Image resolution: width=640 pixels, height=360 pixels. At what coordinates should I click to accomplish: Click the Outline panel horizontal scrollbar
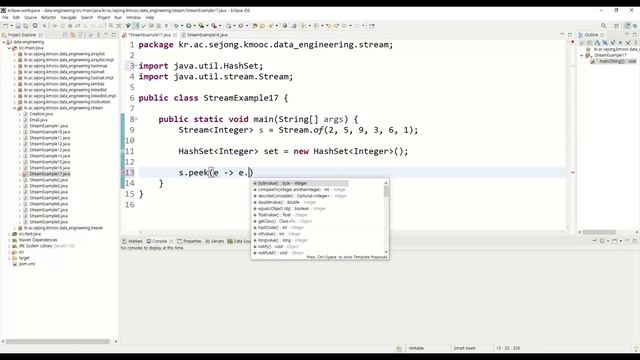[x=599, y=232]
